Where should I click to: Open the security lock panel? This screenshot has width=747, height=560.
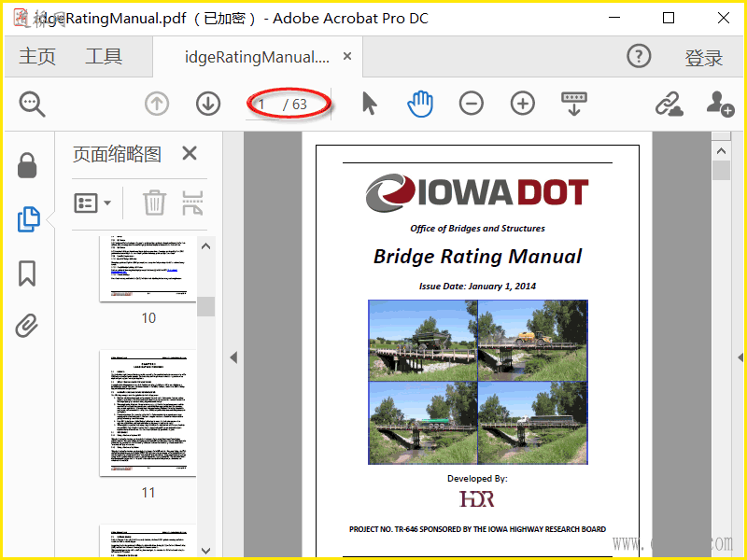point(27,165)
